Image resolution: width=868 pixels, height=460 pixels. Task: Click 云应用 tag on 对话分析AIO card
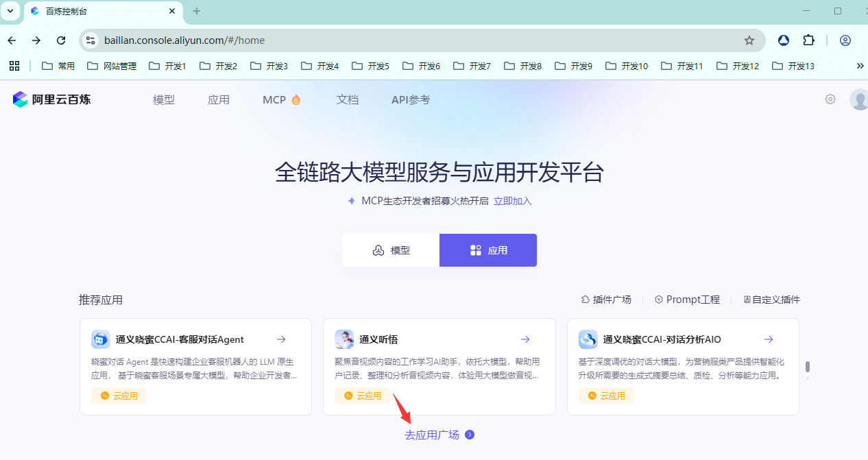(606, 396)
